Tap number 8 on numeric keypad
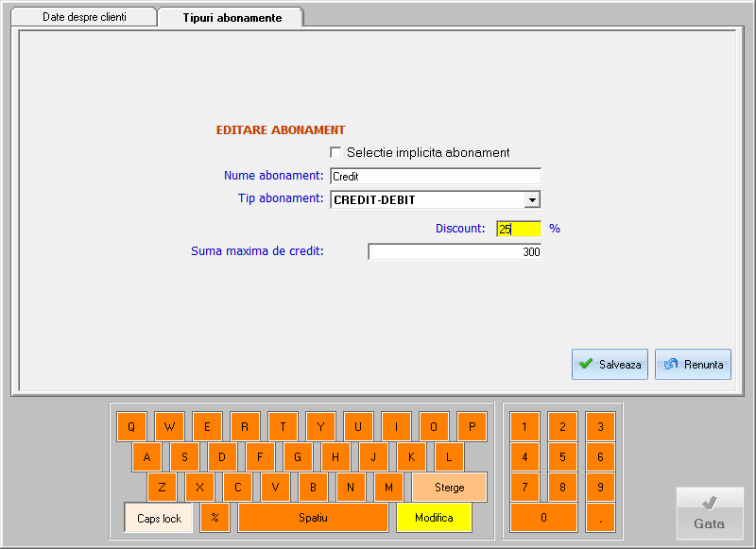756x549 pixels. [562, 488]
